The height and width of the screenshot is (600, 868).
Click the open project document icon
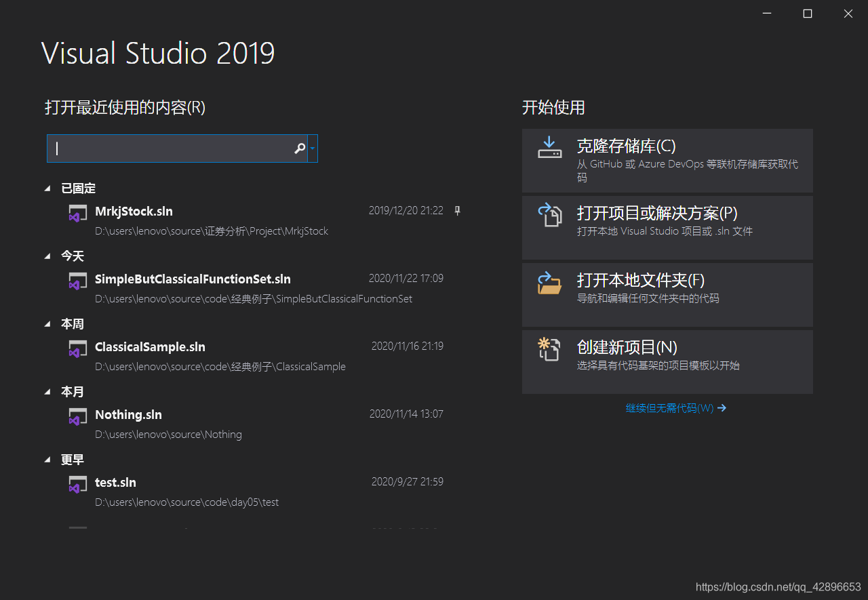(550, 215)
